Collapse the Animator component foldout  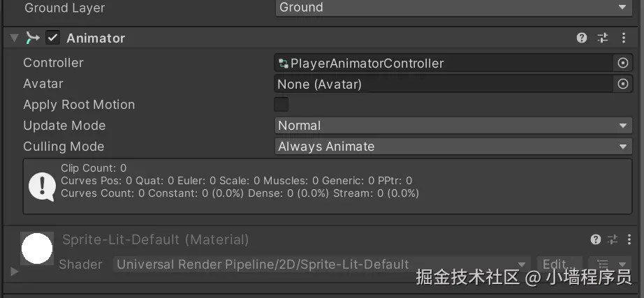pos(14,38)
